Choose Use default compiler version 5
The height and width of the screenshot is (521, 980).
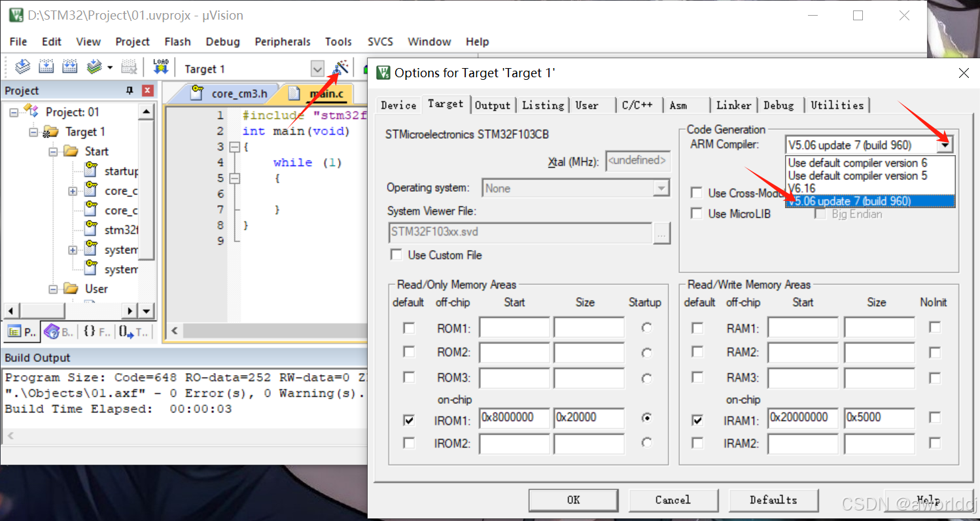870,175
